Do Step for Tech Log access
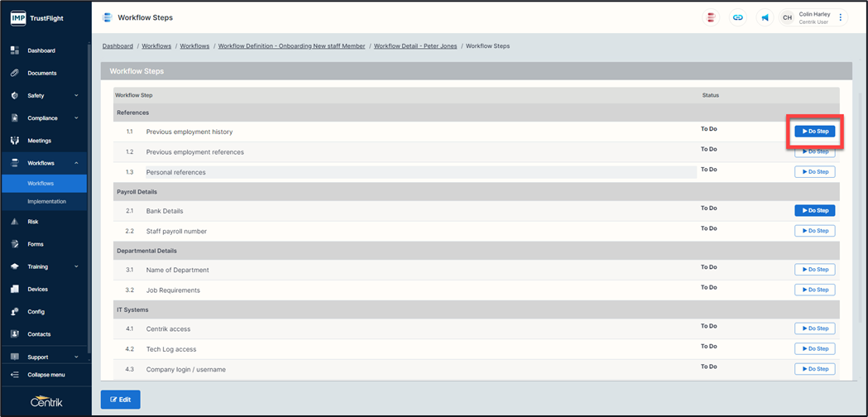 pyautogui.click(x=815, y=348)
